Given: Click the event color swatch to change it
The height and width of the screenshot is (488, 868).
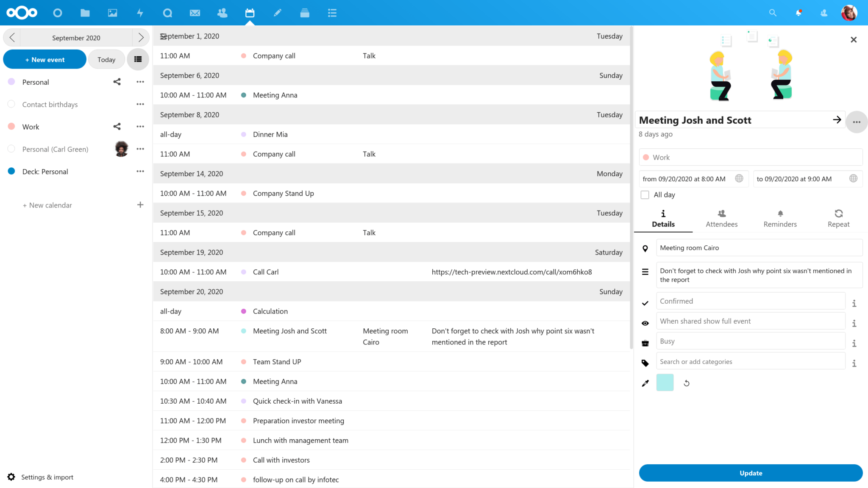Looking at the screenshot, I should point(665,383).
